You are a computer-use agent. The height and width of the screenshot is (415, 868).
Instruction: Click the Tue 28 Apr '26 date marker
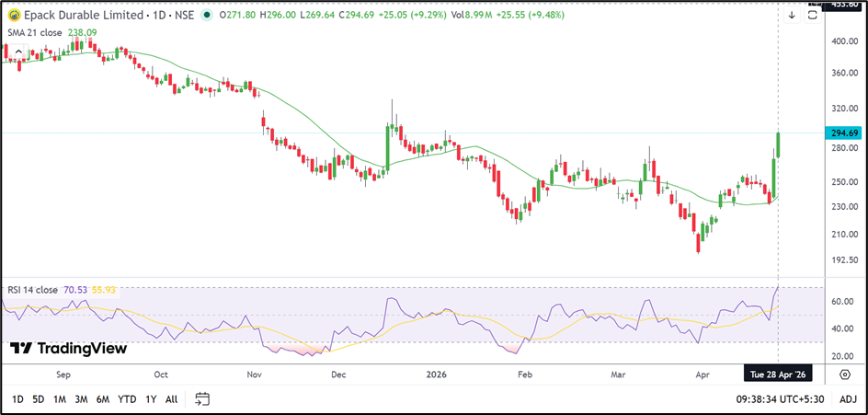pyautogui.click(x=779, y=375)
